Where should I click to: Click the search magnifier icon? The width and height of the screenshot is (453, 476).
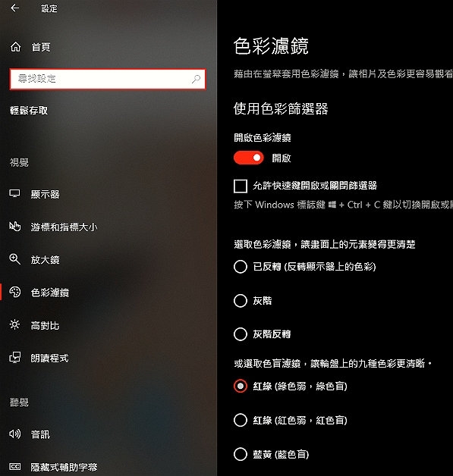[196, 79]
